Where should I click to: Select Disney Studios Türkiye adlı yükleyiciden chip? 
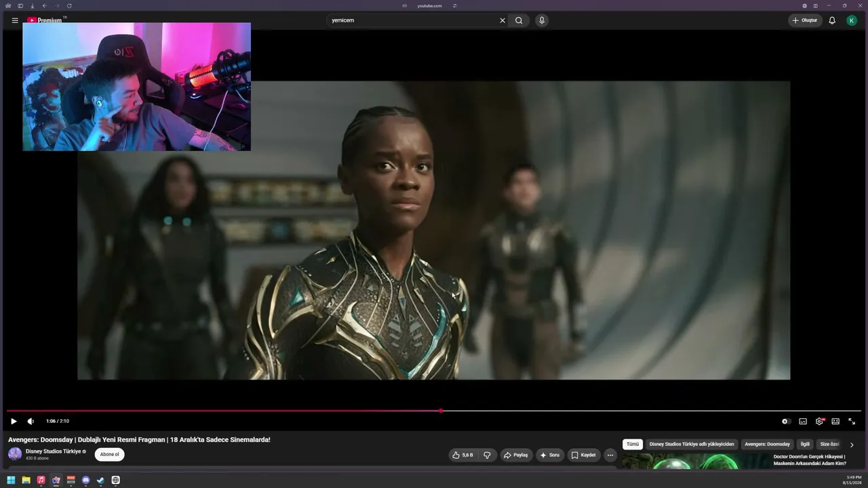[692, 444]
